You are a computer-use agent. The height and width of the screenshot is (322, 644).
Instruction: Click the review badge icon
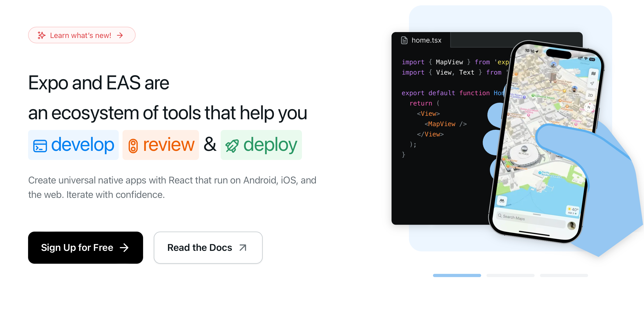pos(133,146)
